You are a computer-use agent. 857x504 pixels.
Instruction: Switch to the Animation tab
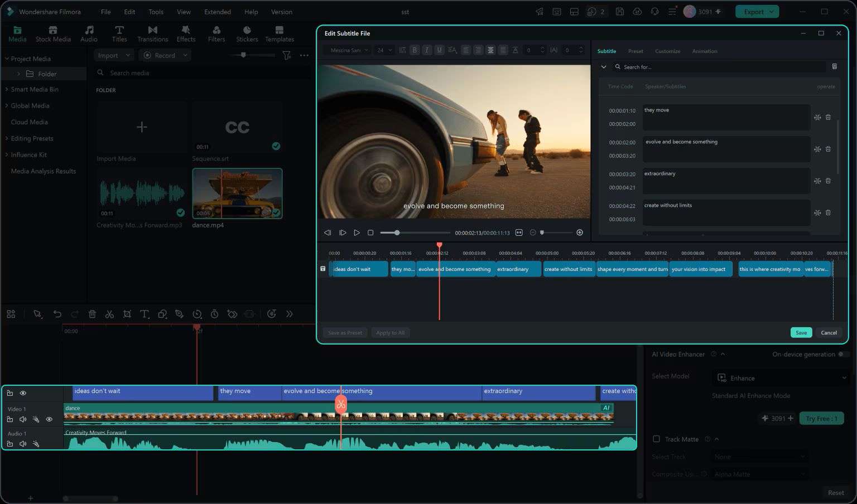(705, 51)
